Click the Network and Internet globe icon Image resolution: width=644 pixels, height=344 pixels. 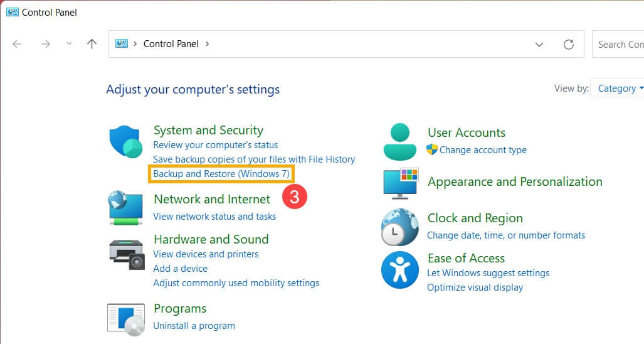(x=126, y=208)
